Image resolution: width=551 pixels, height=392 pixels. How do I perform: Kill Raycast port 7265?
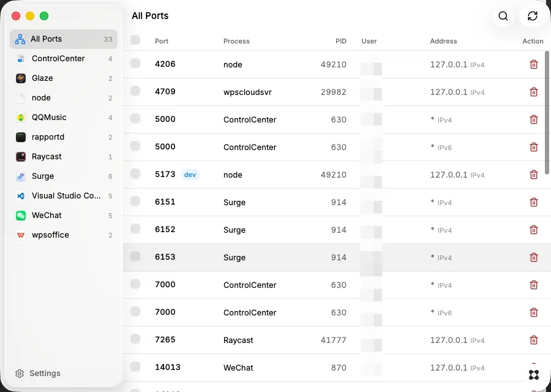pos(533,340)
